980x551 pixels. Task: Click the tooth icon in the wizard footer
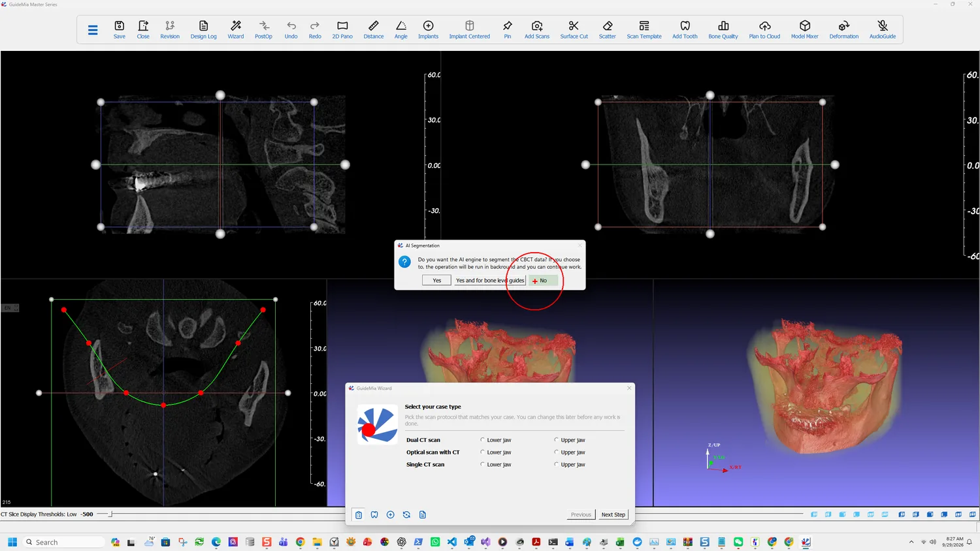pyautogui.click(x=374, y=515)
